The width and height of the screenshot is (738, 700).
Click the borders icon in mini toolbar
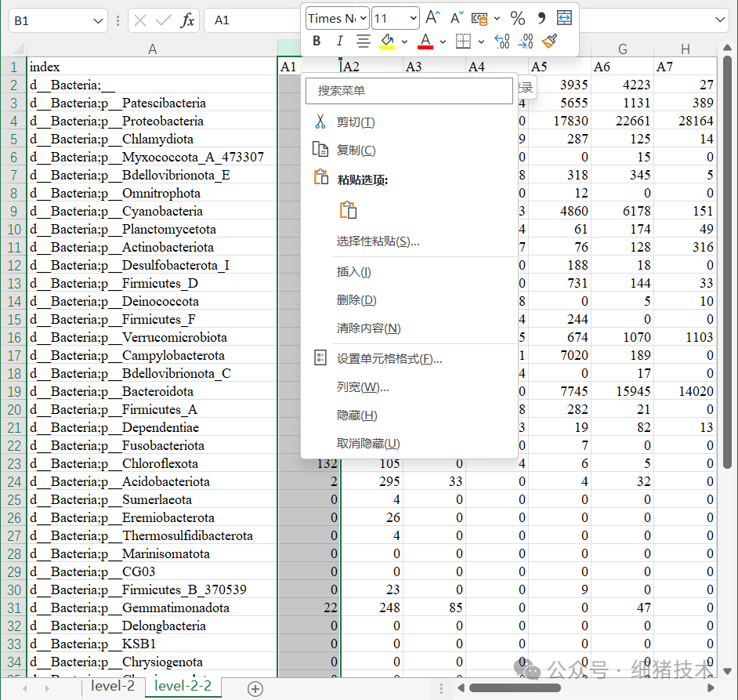pos(463,42)
